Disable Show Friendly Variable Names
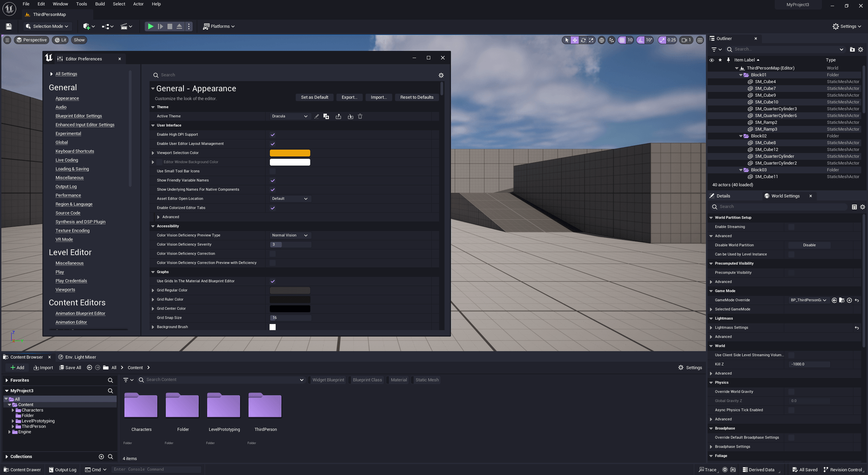This screenshot has height=475, width=868. (x=273, y=180)
